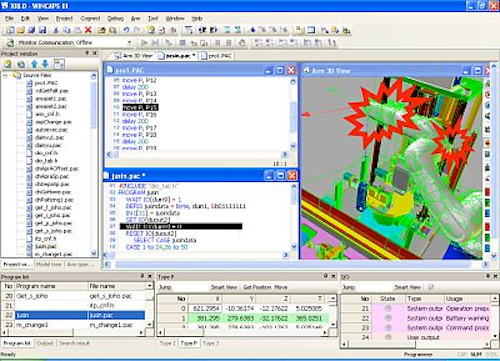Click the pro1.PAC file icon in source tree

(x=29, y=83)
